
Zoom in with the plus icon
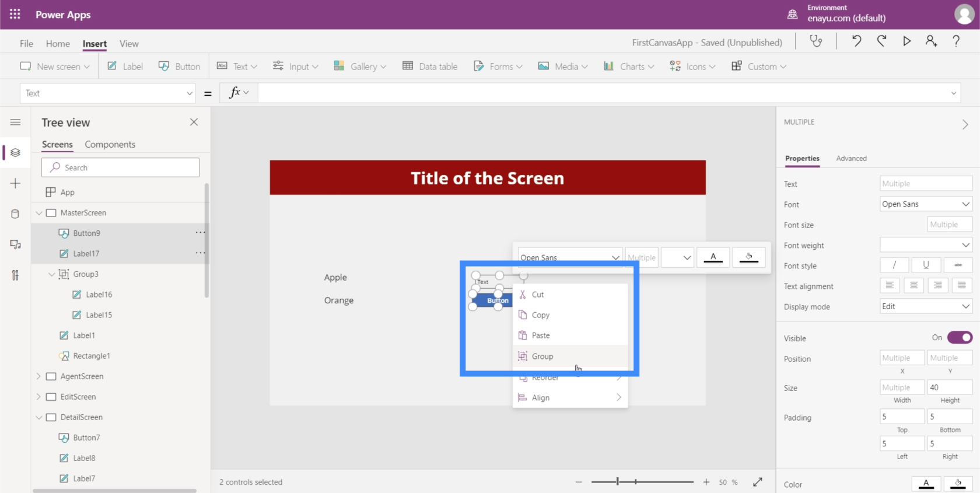point(706,482)
